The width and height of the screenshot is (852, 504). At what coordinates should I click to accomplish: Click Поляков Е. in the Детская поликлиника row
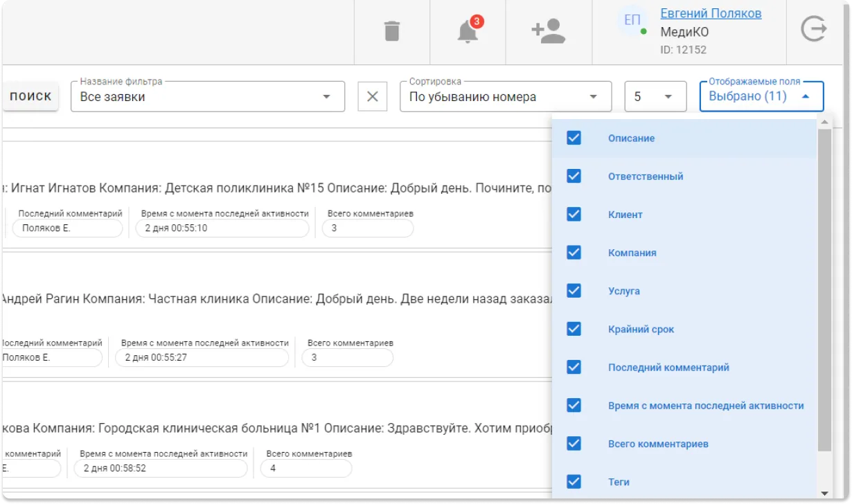point(67,228)
